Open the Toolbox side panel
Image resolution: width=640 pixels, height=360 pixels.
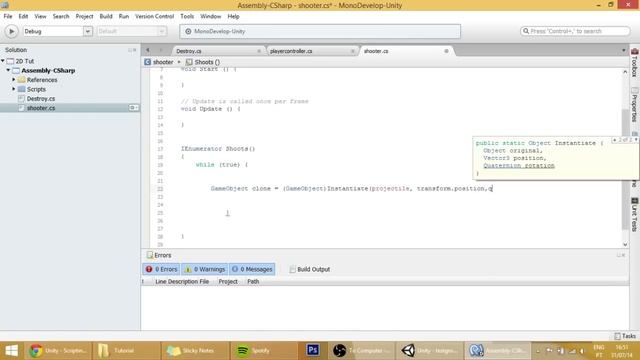tap(635, 62)
